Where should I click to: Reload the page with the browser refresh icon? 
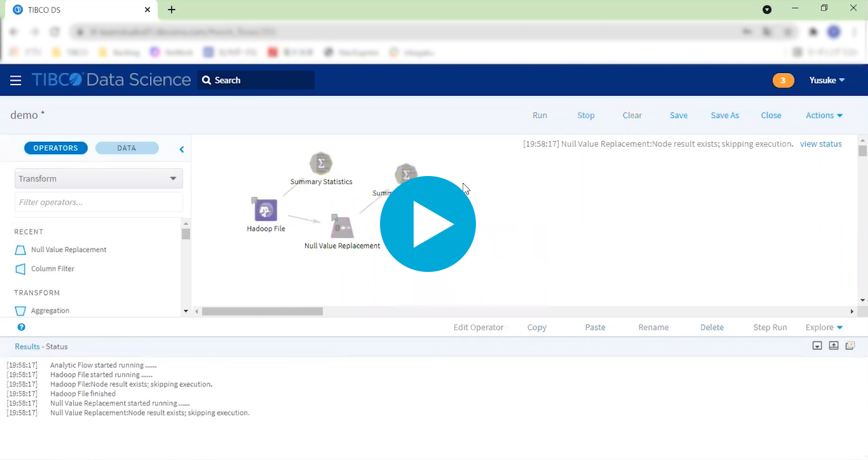click(x=55, y=32)
